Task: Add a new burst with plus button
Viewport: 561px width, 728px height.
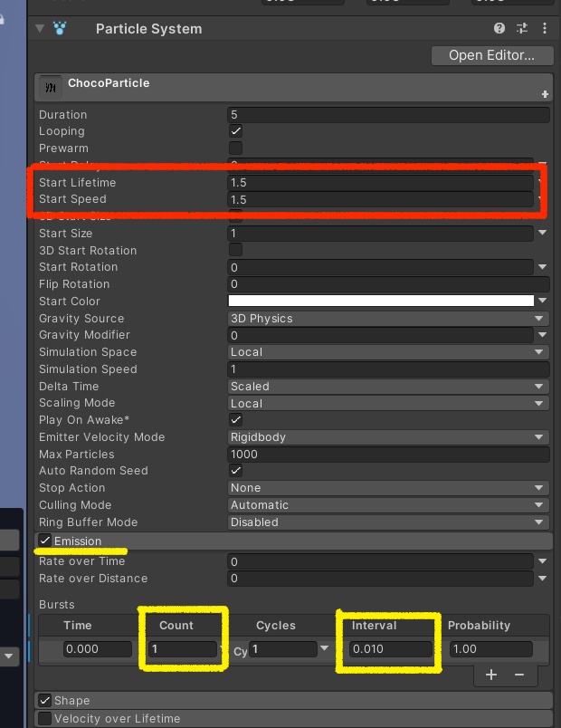Action: 491,675
